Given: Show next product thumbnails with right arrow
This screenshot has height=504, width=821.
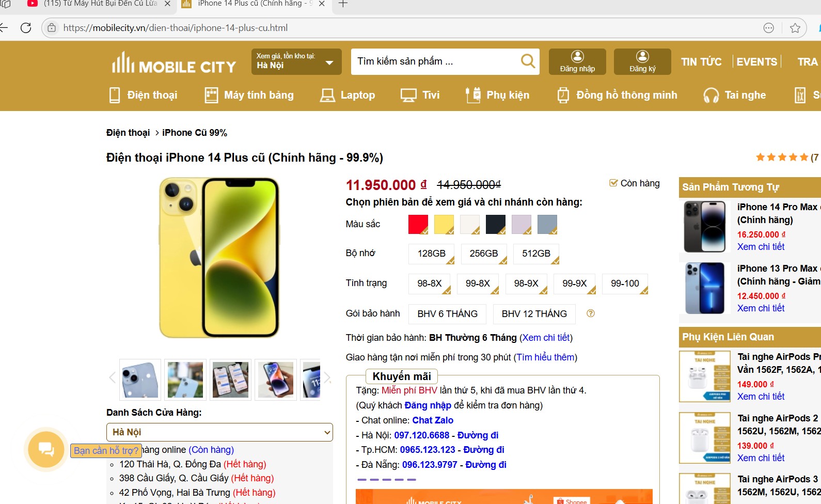Looking at the screenshot, I should [327, 378].
